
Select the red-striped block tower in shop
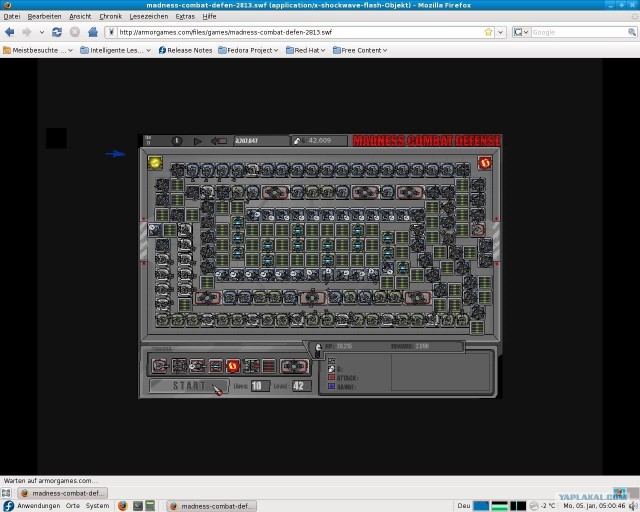tap(268, 366)
